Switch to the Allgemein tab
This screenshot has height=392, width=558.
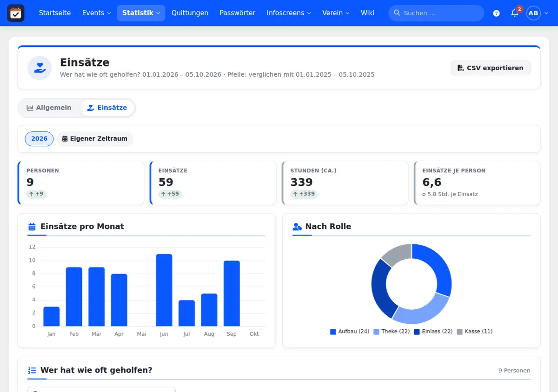49,108
